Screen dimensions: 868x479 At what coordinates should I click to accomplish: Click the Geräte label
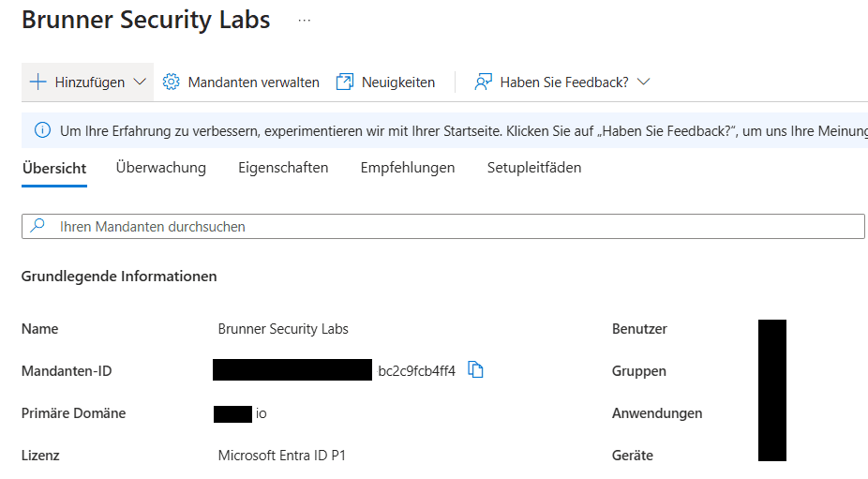pos(632,456)
